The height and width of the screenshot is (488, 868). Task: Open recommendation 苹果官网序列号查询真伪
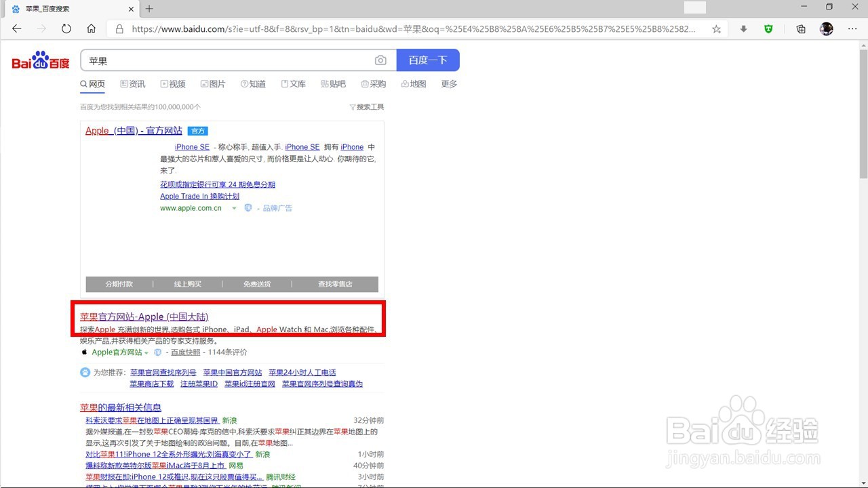[323, 384]
